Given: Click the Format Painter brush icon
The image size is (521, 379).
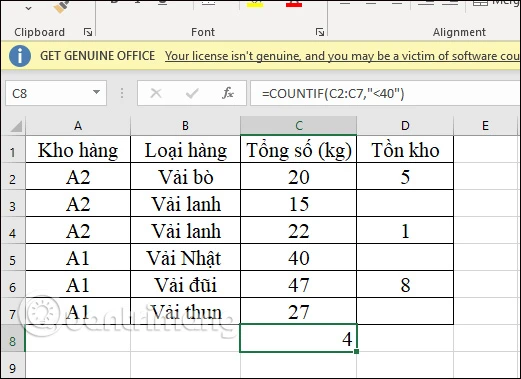Looking at the screenshot, I should (x=61, y=7).
